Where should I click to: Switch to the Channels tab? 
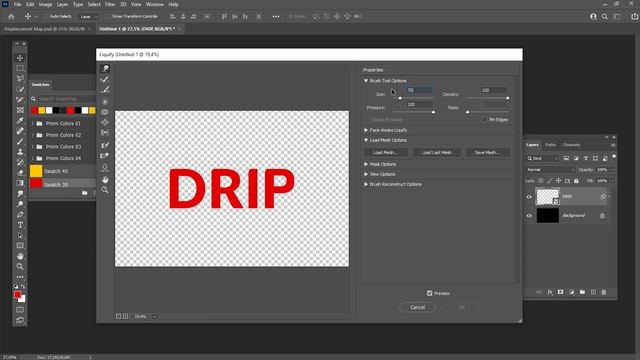tap(571, 145)
